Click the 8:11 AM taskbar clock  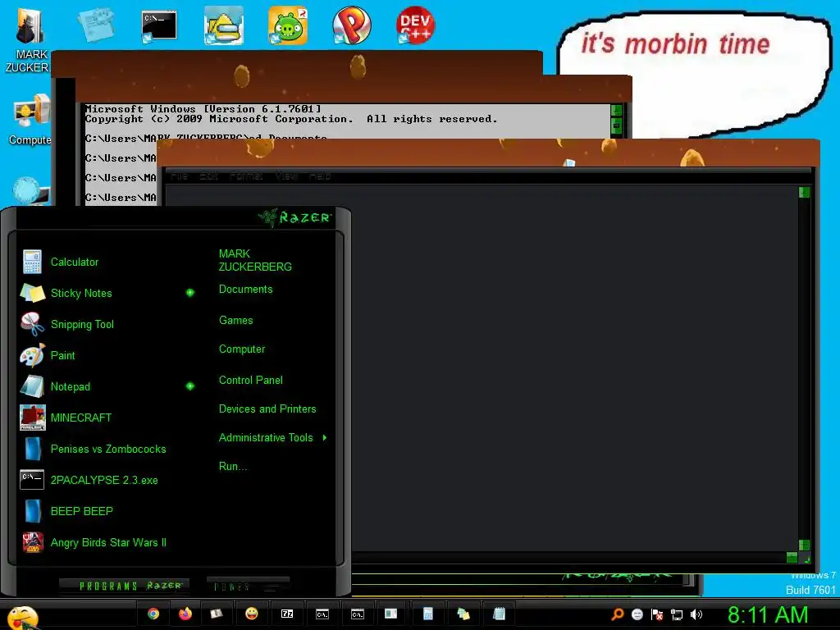tap(768, 615)
